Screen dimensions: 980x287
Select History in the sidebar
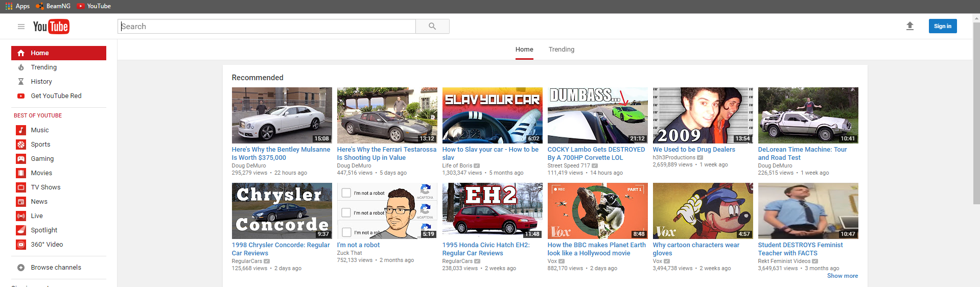(x=59, y=82)
